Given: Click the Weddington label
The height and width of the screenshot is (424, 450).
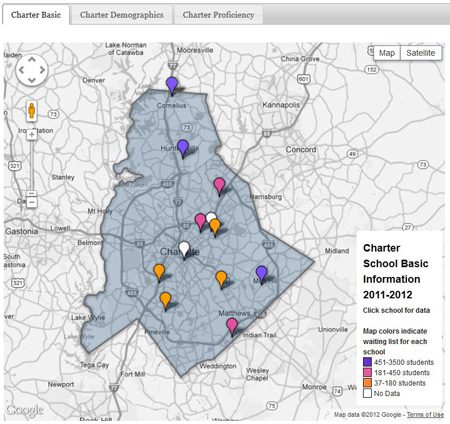Looking at the screenshot, I should click(x=218, y=366).
